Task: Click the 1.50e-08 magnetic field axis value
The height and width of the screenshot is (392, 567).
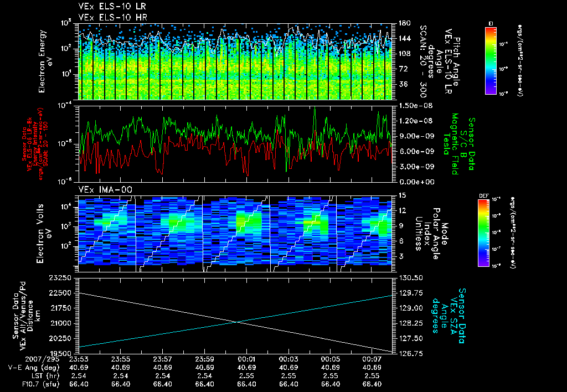Action: pos(415,106)
